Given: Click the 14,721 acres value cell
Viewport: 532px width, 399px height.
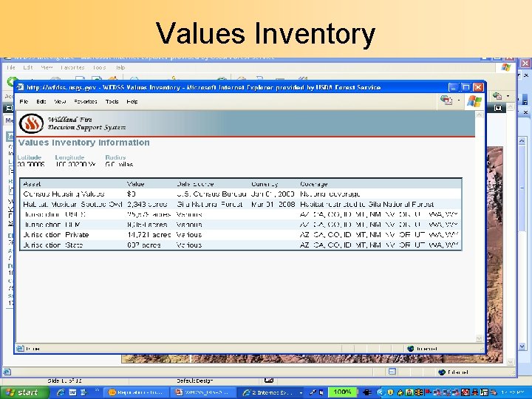Looking at the screenshot, I should coord(149,235).
